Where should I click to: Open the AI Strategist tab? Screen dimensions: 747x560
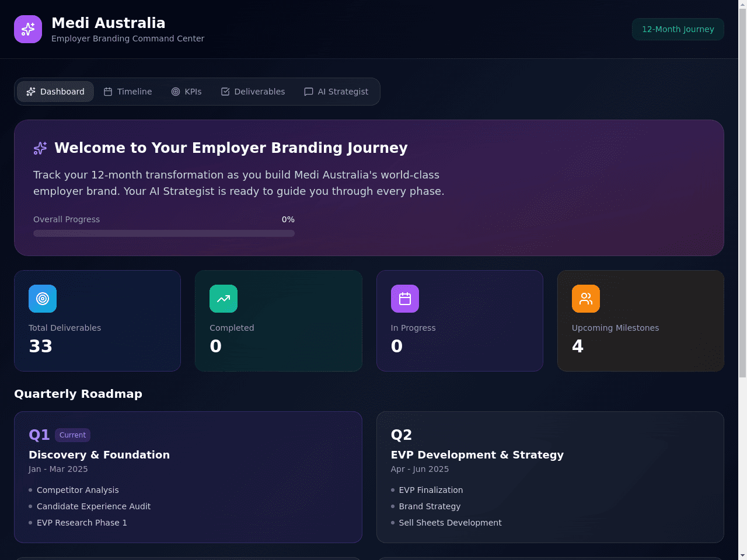click(x=336, y=92)
